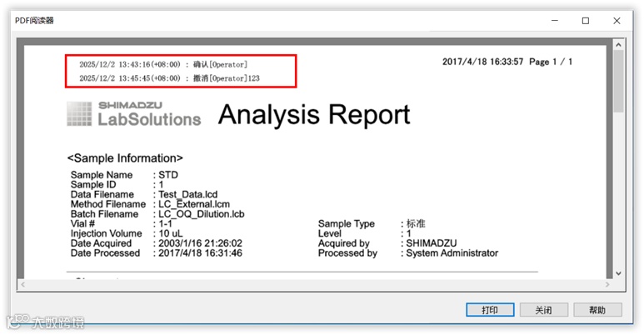Click the Batch Filename label
Screen dimensions: 644x335
[104, 214]
